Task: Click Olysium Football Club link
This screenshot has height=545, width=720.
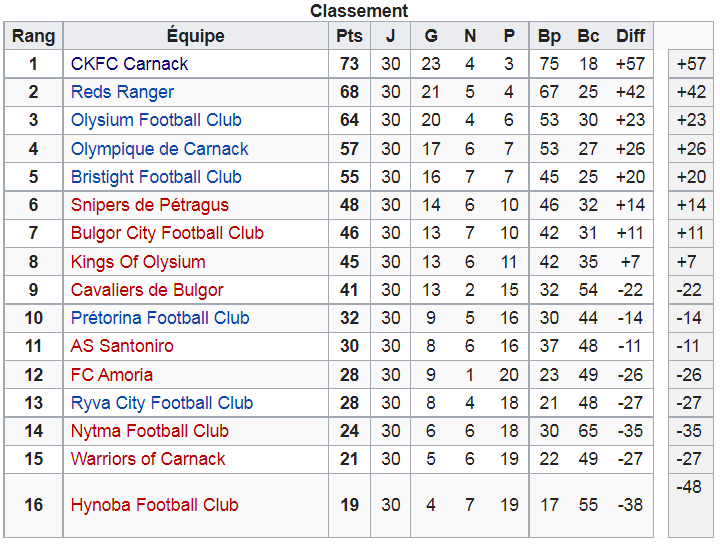Action: (x=156, y=120)
